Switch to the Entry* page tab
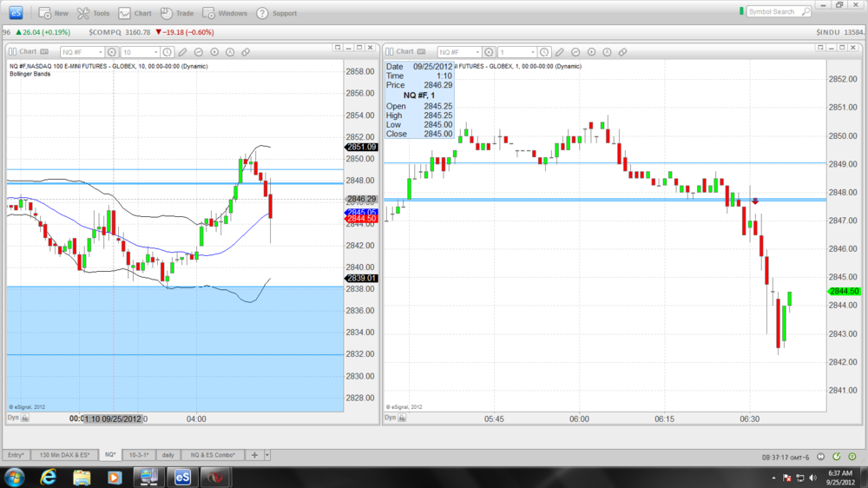Image resolution: width=868 pixels, height=488 pixels. (16, 455)
